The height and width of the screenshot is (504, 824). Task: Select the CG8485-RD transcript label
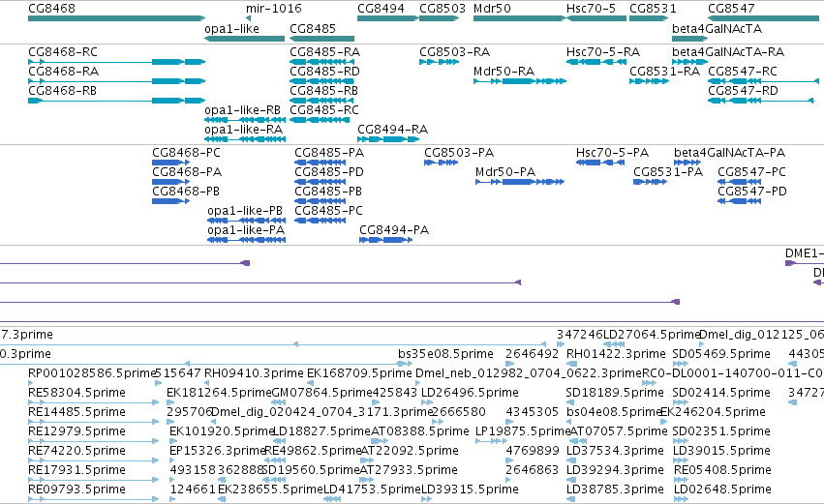pos(324,72)
